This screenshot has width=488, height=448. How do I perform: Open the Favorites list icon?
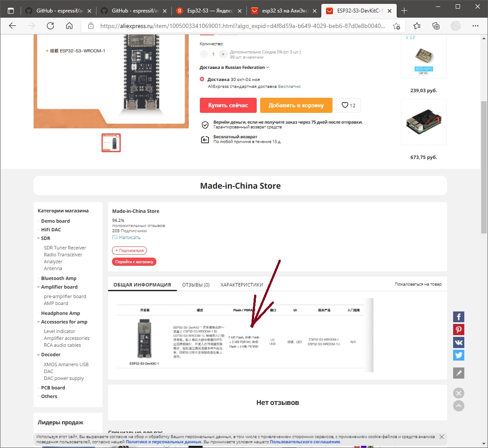pos(417,26)
